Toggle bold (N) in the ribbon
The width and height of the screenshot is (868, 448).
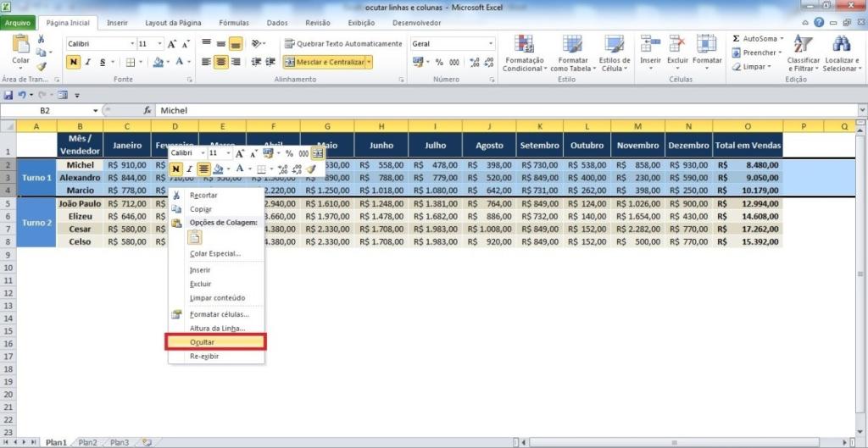(x=74, y=62)
